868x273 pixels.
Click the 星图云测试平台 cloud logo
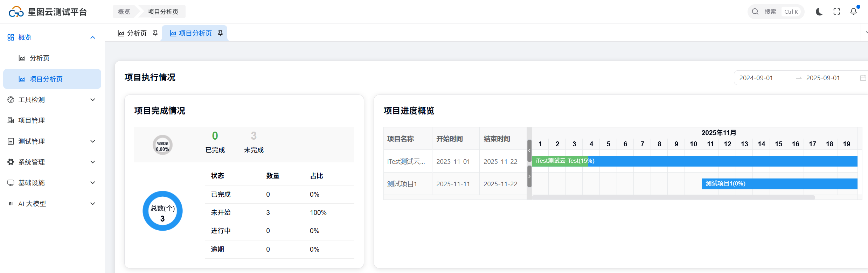[16, 12]
